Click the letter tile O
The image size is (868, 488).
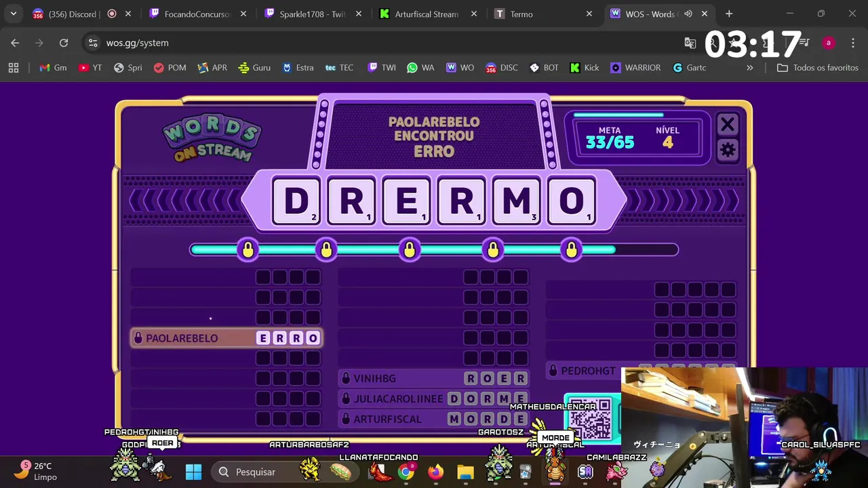pyautogui.click(x=572, y=201)
